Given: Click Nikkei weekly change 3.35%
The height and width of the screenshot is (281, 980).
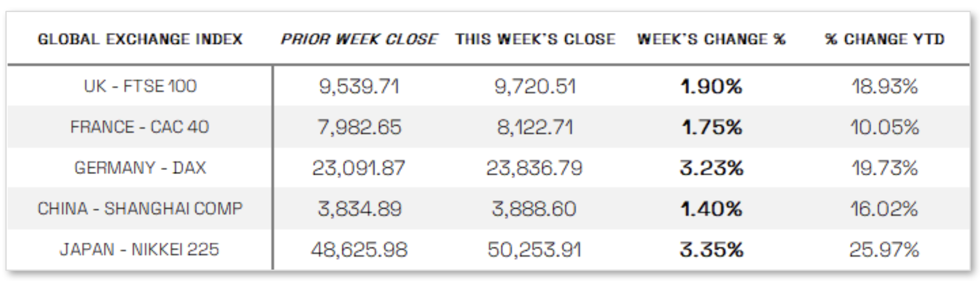Looking at the screenshot, I should pos(711,249).
